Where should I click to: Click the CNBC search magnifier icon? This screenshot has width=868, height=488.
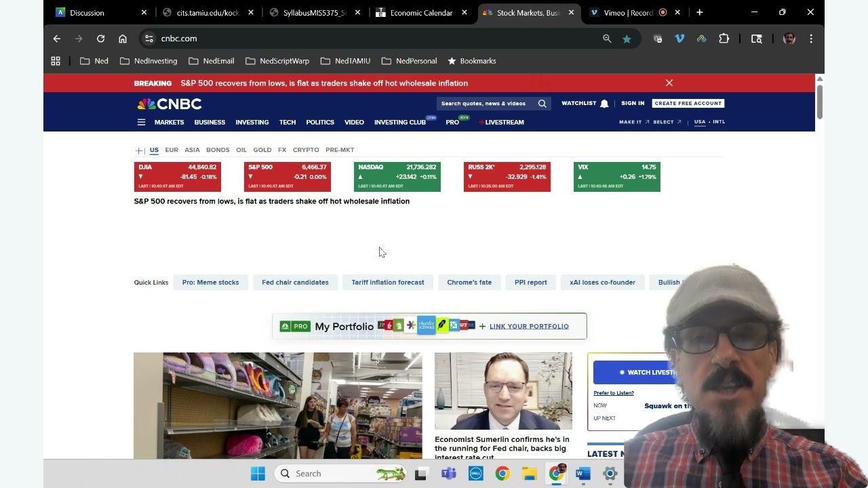tap(542, 104)
